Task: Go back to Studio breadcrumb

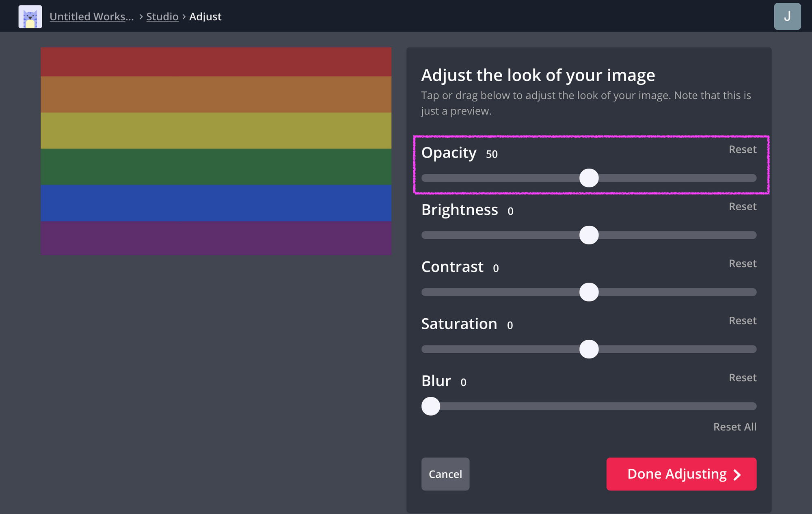Action: [162, 17]
